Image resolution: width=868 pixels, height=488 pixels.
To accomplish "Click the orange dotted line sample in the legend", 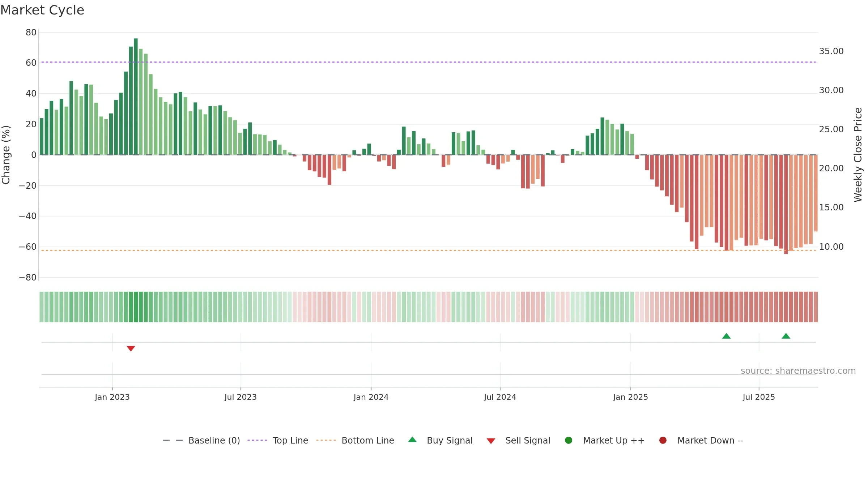I will coord(326,440).
